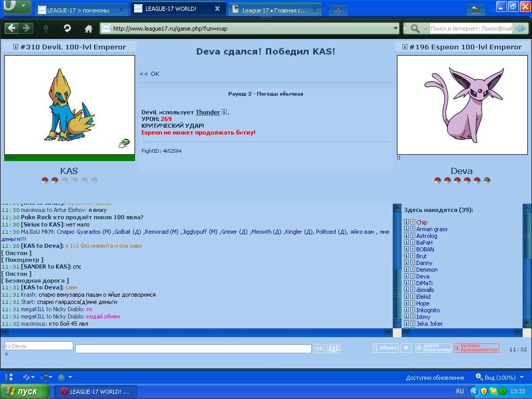This screenshot has width=532, height=399.
Task: Click the chat vertical scrollbar
Action: (396, 265)
